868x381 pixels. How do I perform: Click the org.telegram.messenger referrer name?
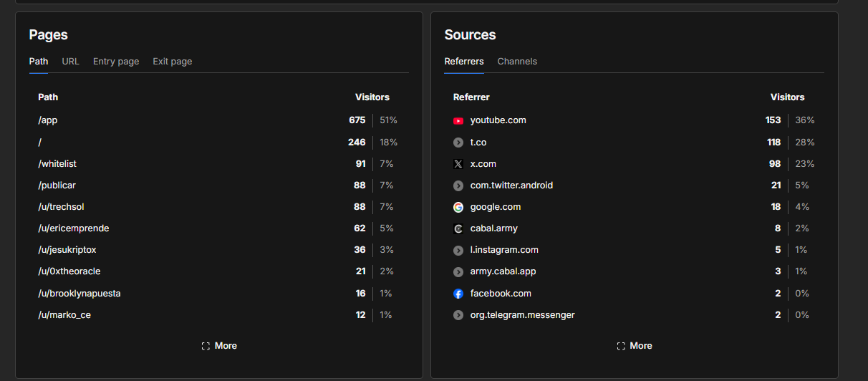[523, 315]
